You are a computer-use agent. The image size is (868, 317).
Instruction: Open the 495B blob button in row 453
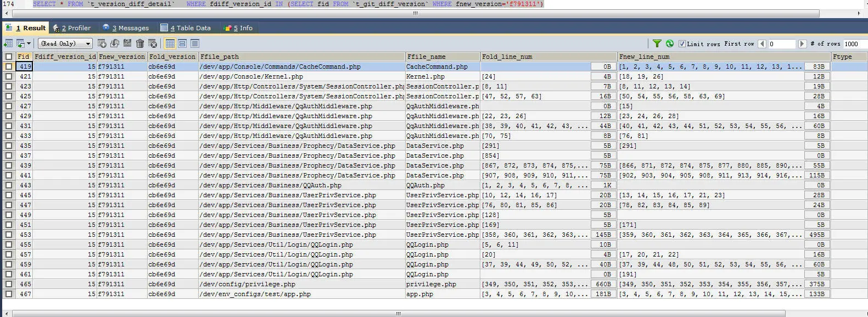[816, 235]
